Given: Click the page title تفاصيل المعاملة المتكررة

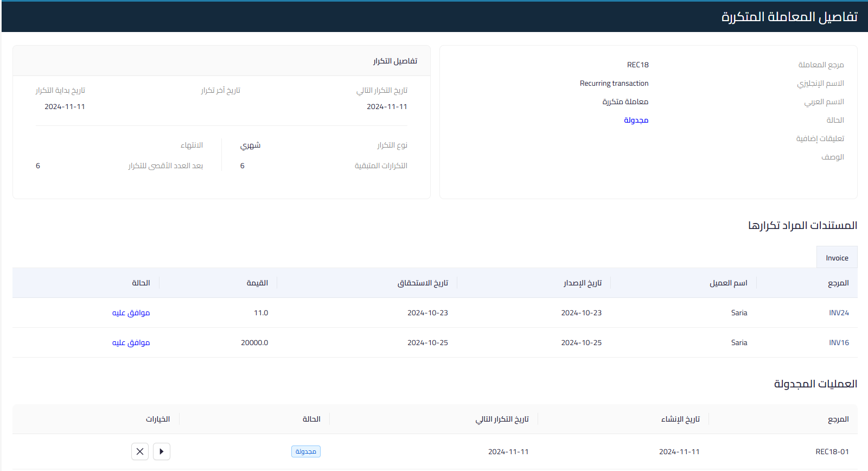Looking at the screenshot, I should [789, 17].
